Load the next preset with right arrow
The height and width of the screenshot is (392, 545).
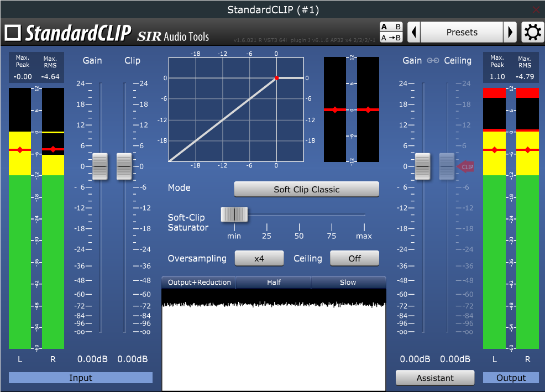point(510,33)
